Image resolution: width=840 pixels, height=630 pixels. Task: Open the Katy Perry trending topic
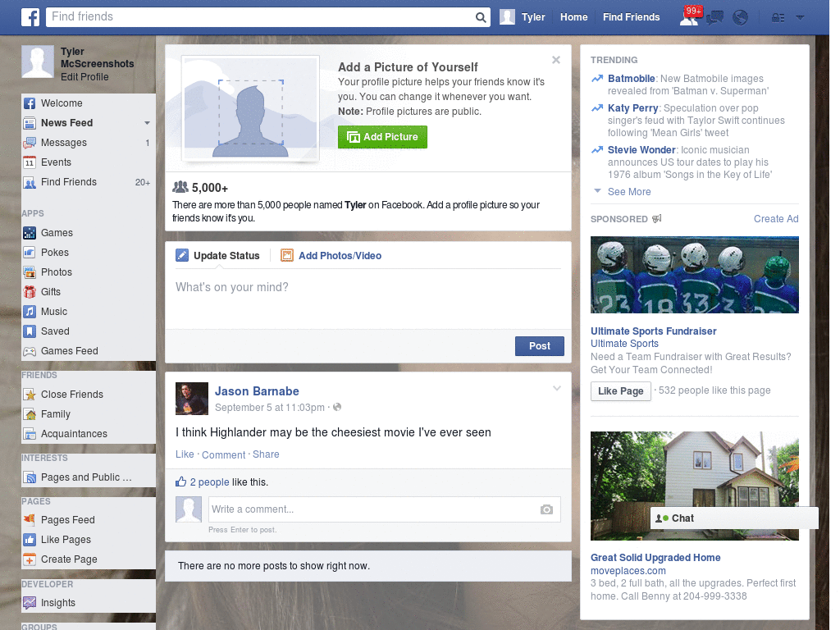click(x=632, y=108)
